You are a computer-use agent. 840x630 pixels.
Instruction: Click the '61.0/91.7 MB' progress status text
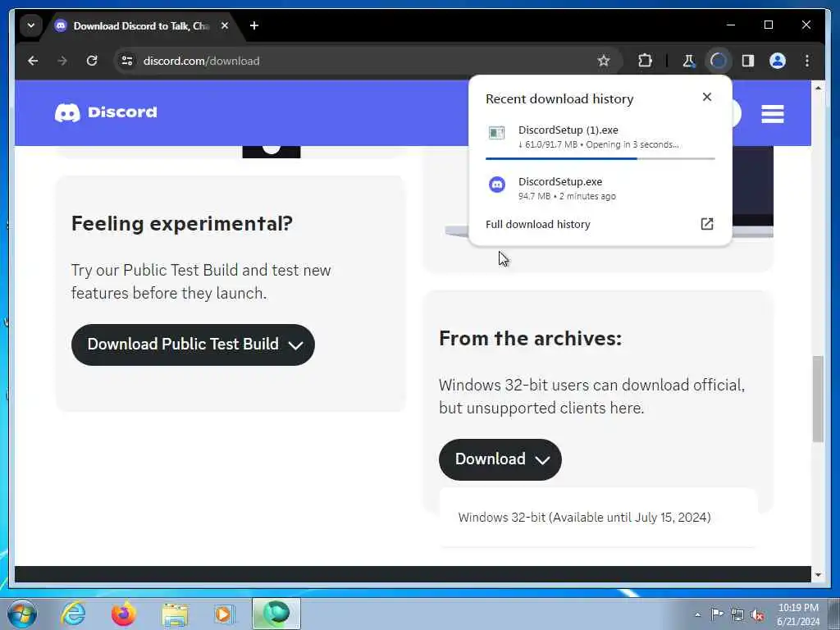[x=547, y=144]
